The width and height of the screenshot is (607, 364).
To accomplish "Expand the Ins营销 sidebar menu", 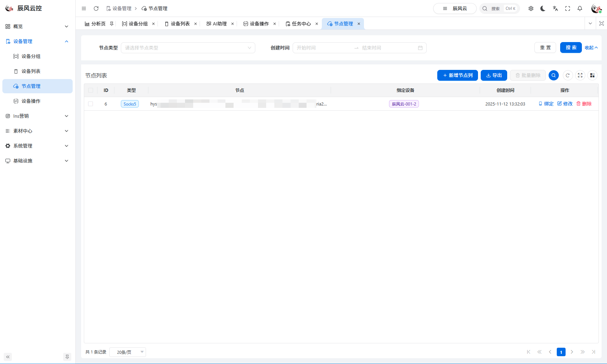I will [x=37, y=116].
